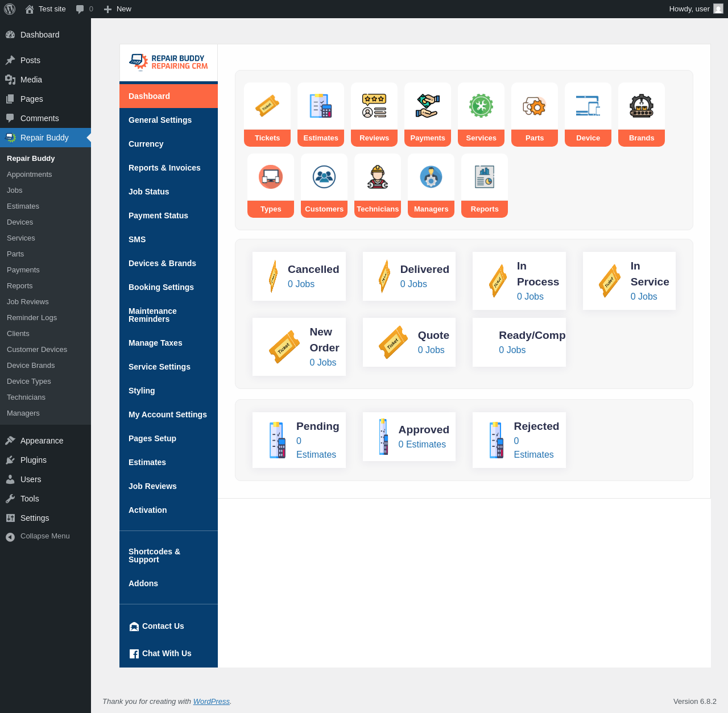Open Appearance in WordPress menu
The height and width of the screenshot is (713, 728).
45,441
